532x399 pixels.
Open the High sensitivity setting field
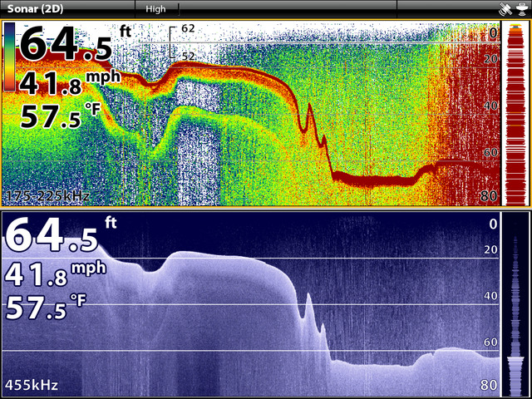pyautogui.click(x=157, y=9)
